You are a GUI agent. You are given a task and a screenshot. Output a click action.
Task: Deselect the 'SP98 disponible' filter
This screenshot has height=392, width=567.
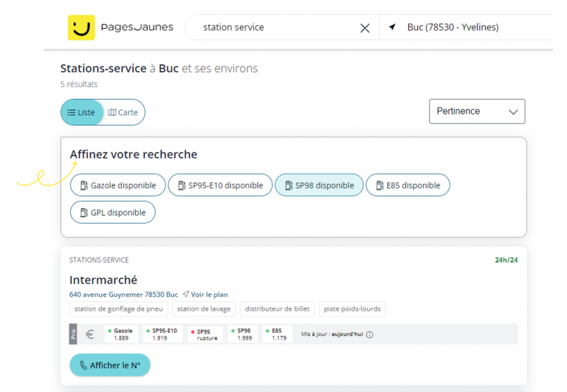(319, 185)
